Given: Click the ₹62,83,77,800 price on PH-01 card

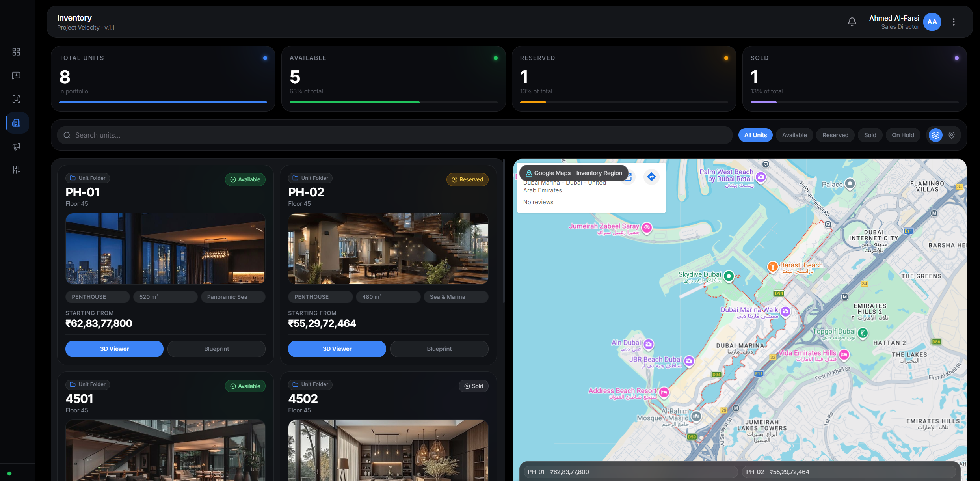Looking at the screenshot, I should pos(99,323).
